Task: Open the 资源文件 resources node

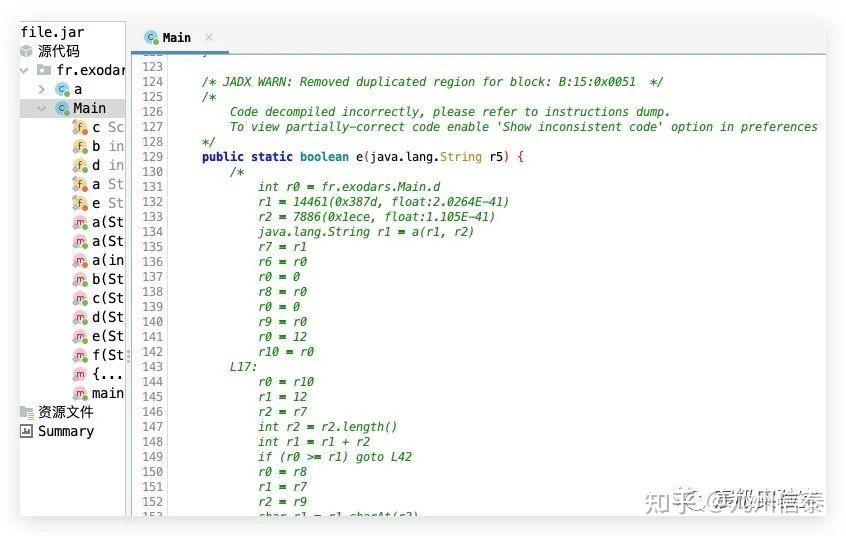Action: [x=65, y=412]
